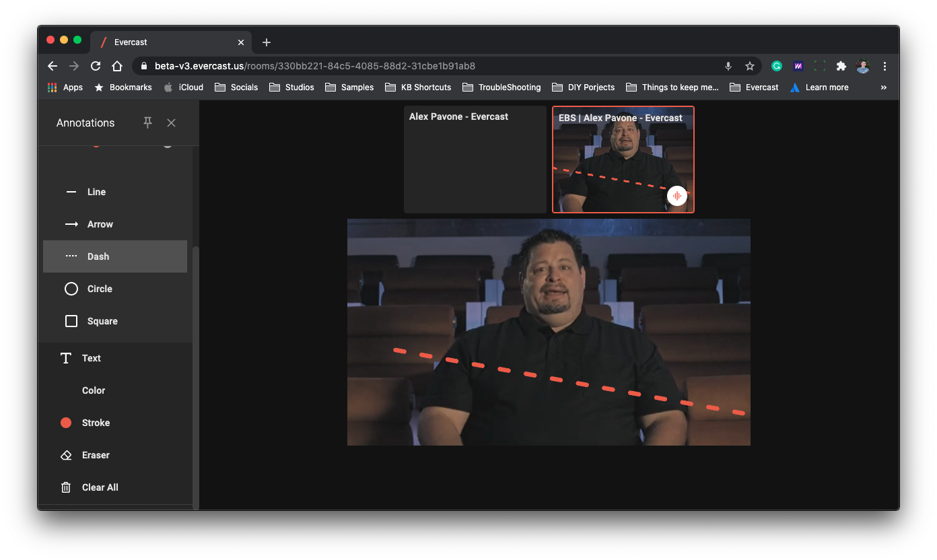
Task: Open the Grammarly extension
Action: [x=777, y=66]
